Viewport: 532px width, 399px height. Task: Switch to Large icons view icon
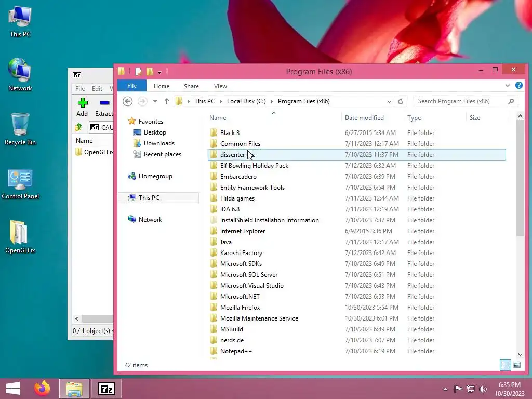[x=517, y=365]
